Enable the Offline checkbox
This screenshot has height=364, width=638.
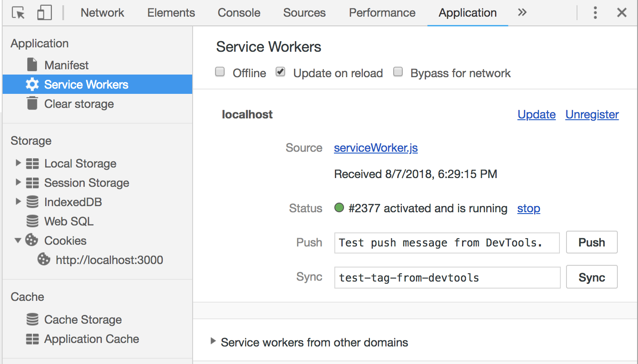click(x=219, y=71)
